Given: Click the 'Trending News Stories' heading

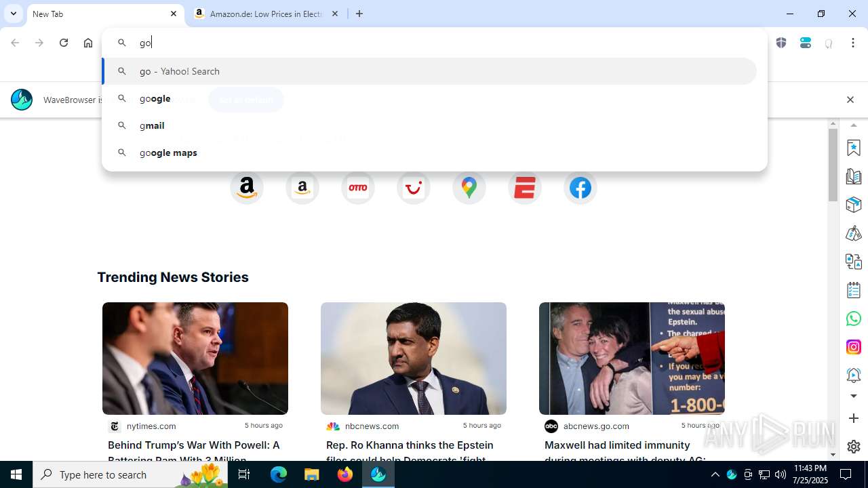Looking at the screenshot, I should (173, 277).
